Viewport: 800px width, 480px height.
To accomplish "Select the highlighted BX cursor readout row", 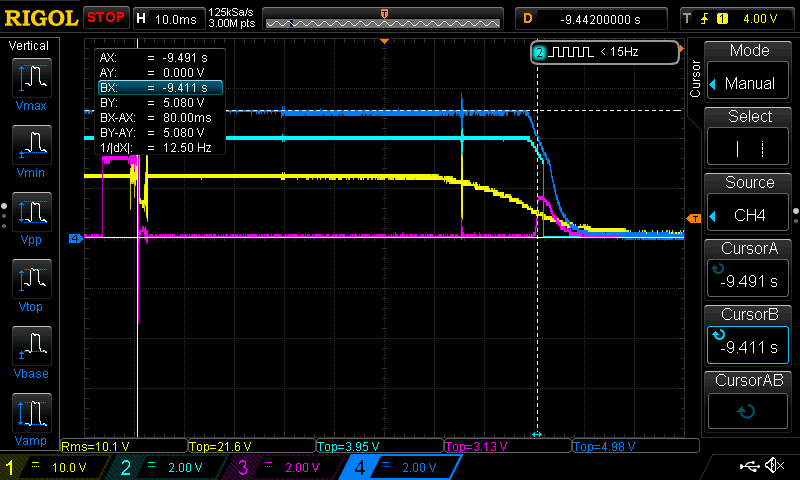I will tap(160, 88).
